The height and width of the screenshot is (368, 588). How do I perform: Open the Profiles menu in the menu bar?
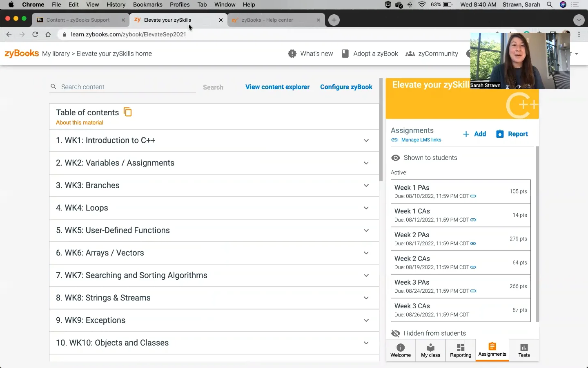180,4
